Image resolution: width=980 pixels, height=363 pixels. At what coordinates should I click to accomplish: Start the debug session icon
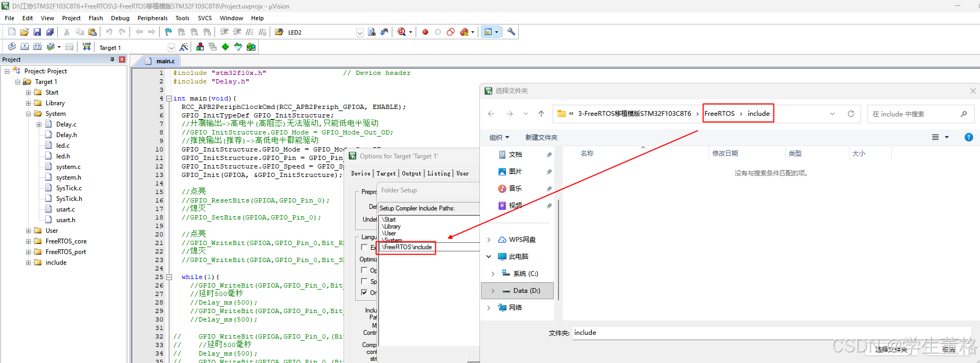402,32
